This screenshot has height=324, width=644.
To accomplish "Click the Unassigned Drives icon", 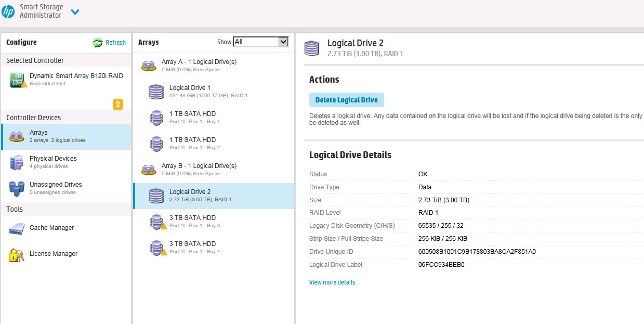I will coord(17,188).
